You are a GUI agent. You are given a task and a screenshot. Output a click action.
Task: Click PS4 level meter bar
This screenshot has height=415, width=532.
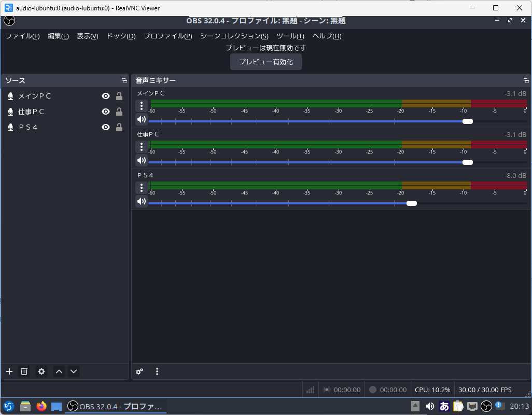tap(338, 186)
